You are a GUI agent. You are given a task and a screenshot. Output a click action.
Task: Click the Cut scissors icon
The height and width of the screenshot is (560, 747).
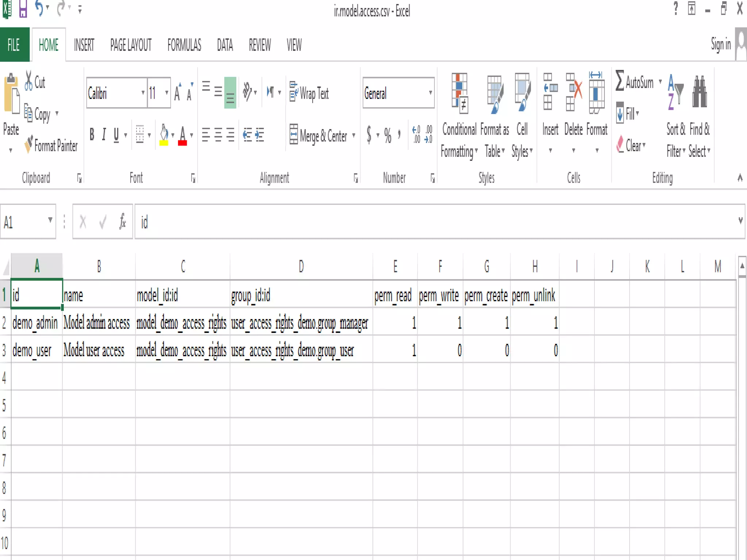[28, 81]
